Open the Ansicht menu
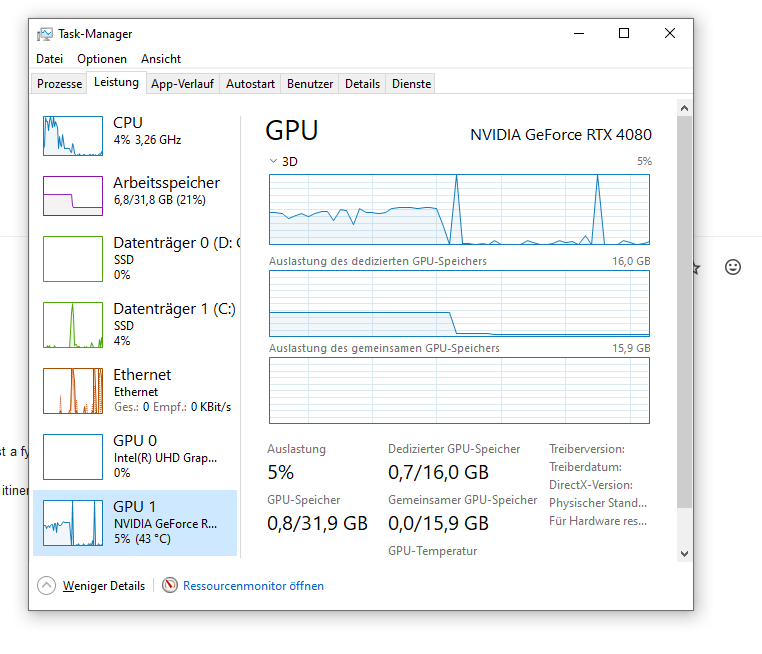Image resolution: width=762 pixels, height=654 pixels. point(161,59)
